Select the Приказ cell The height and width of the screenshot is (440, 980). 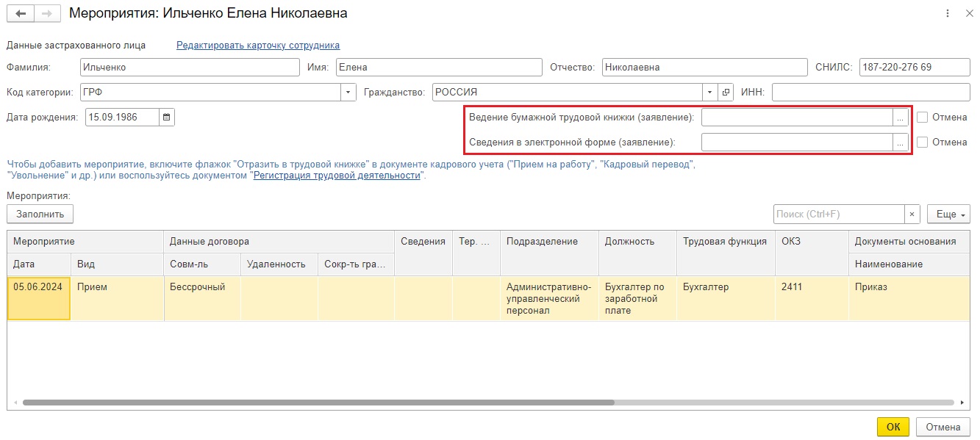[909, 298]
